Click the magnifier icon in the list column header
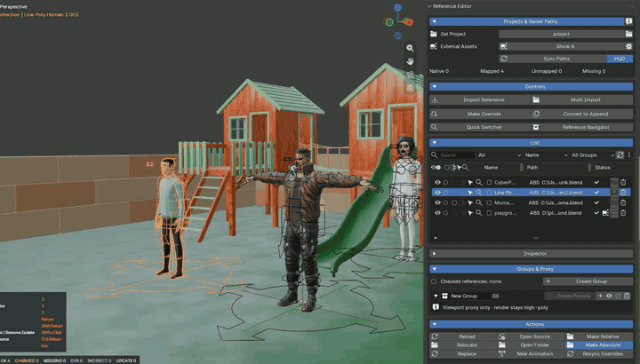Image resolution: width=640 pixels, height=364 pixels. (465, 168)
